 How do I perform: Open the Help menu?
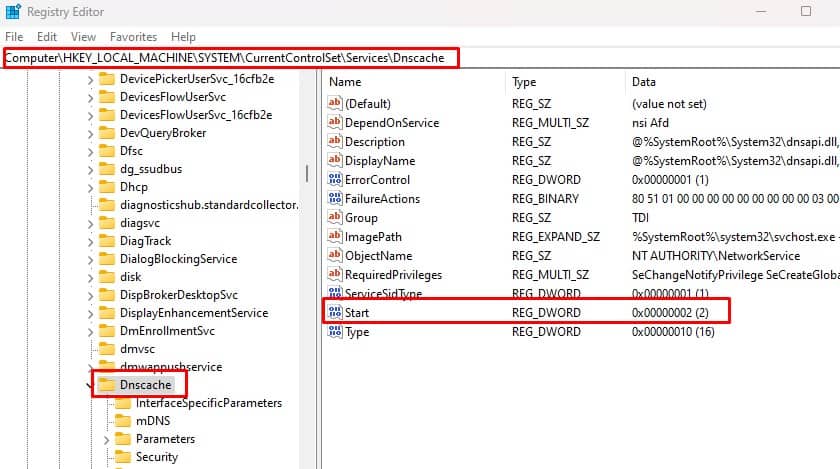point(183,37)
